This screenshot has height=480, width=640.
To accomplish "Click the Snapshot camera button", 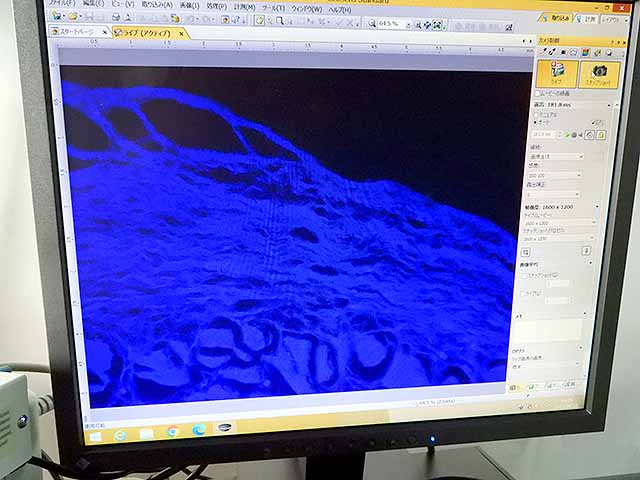I will click(x=600, y=75).
